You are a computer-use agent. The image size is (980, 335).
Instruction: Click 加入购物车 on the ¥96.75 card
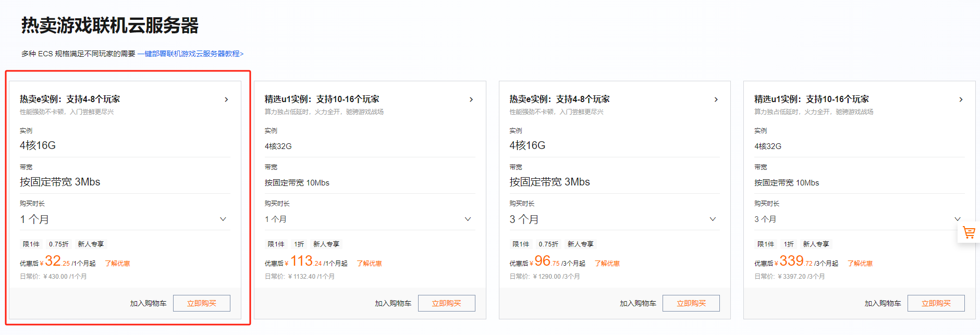638,303
